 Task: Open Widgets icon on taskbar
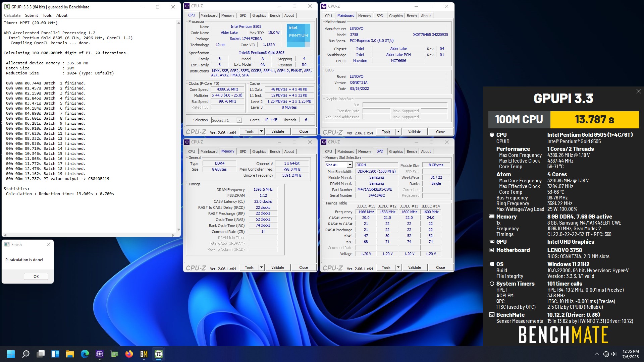pyautogui.click(x=55, y=354)
